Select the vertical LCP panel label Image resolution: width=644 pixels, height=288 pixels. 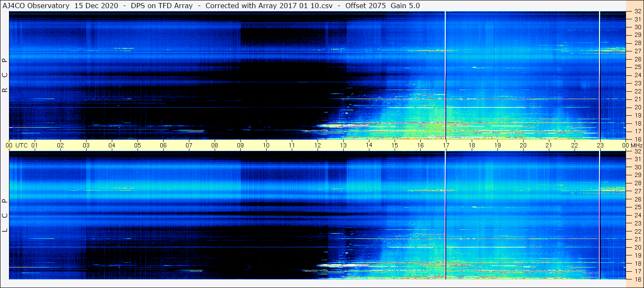tap(5, 216)
